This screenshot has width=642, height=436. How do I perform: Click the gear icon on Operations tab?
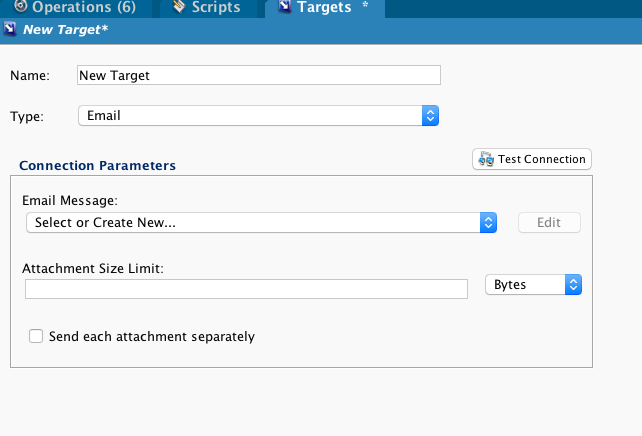(21, 7)
